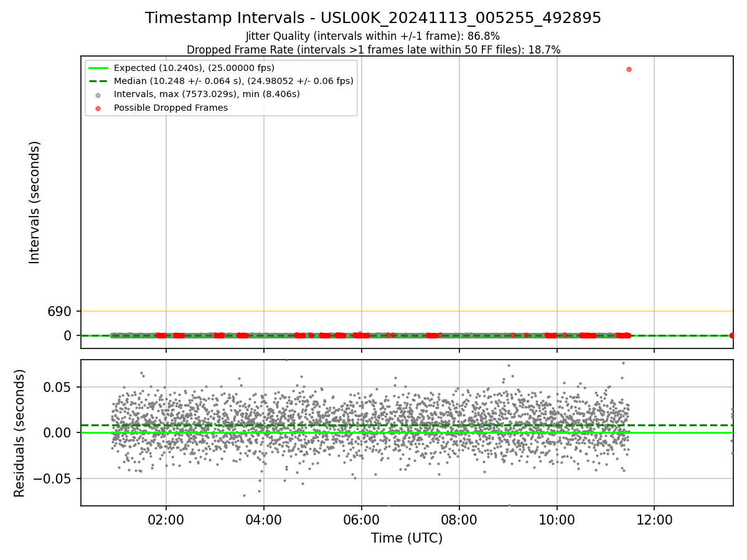
Task: Click the "690" y-axis tick label
Action: tap(59, 311)
